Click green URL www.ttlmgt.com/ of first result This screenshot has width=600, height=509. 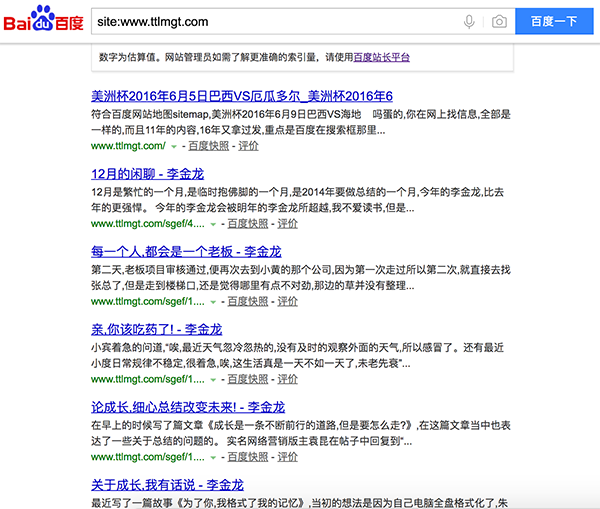(128, 146)
